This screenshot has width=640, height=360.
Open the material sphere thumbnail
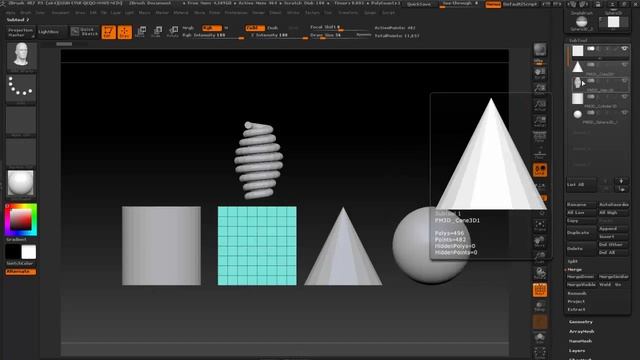[21, 183]
